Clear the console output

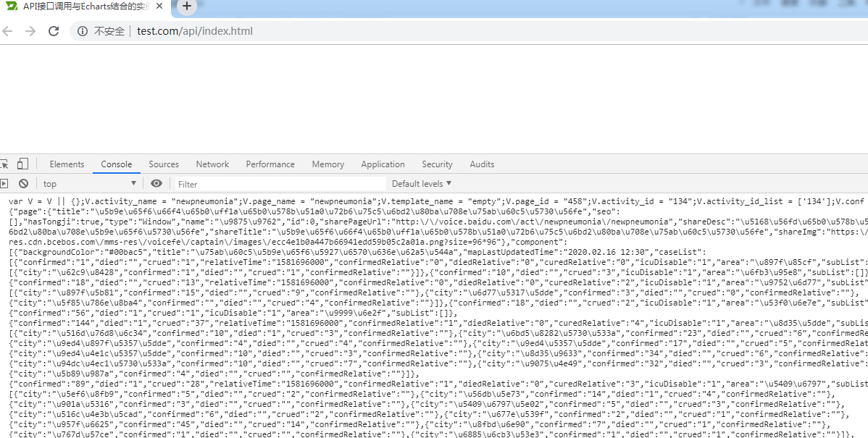pyautogui.click(x=23, y=184)
